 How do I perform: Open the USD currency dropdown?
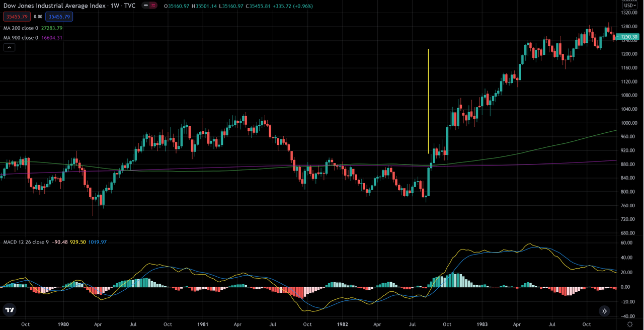point(630,6)
